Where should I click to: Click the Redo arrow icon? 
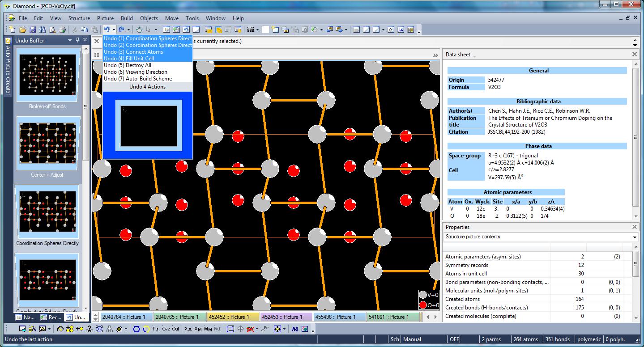tap(121, 30)
